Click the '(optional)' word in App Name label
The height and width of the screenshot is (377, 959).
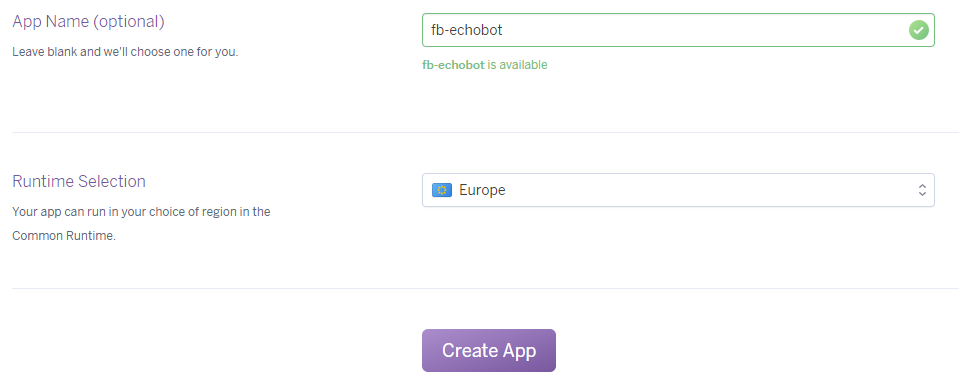[128, 22]
